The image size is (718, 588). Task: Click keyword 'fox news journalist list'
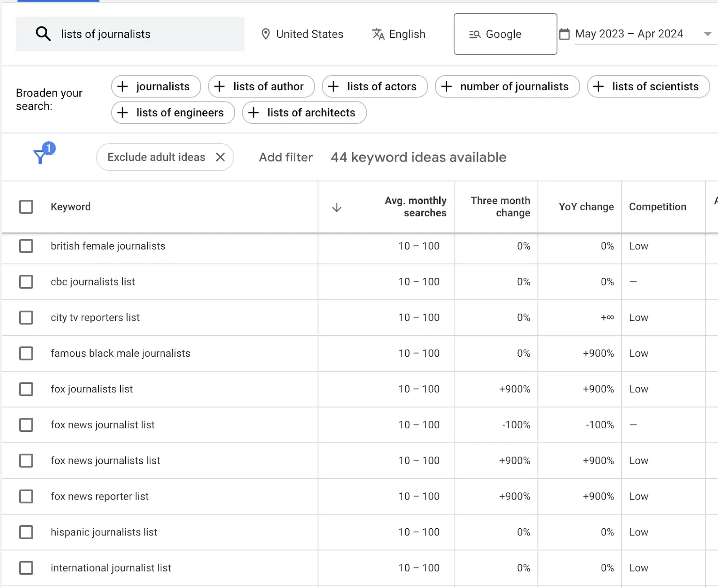(102, 425)
